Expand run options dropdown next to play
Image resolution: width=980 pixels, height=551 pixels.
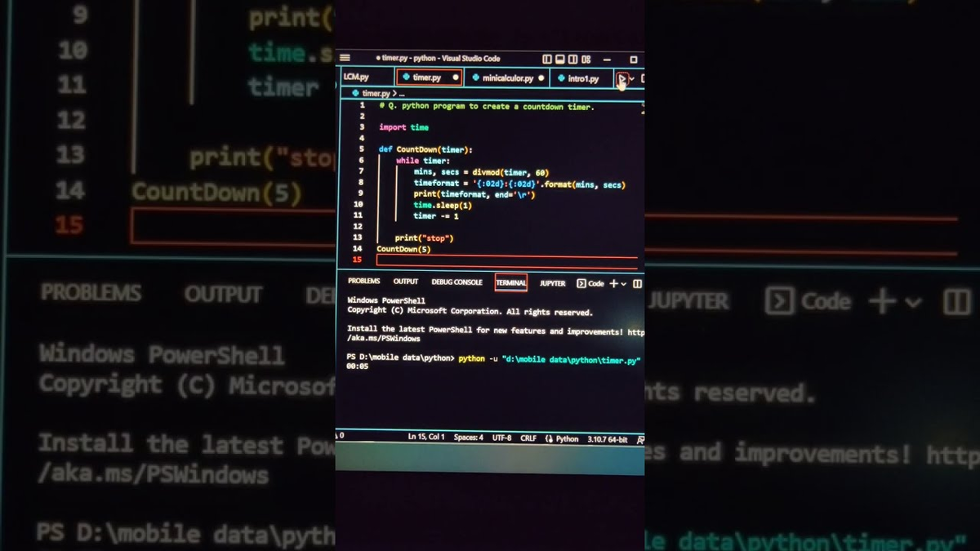click(x=631, y=79)
